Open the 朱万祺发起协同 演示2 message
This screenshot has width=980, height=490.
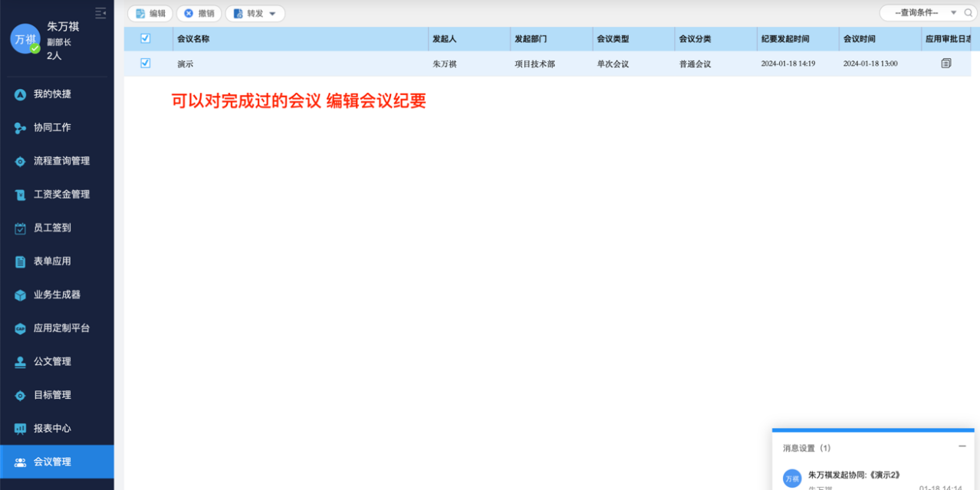point(853,475)
